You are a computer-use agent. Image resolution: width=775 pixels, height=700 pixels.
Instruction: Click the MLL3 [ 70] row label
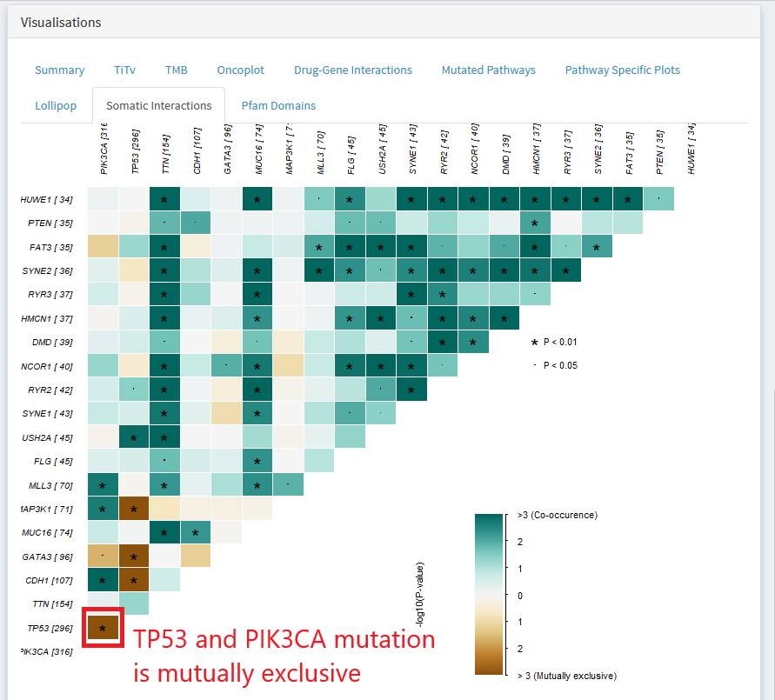tap(50, 485)
